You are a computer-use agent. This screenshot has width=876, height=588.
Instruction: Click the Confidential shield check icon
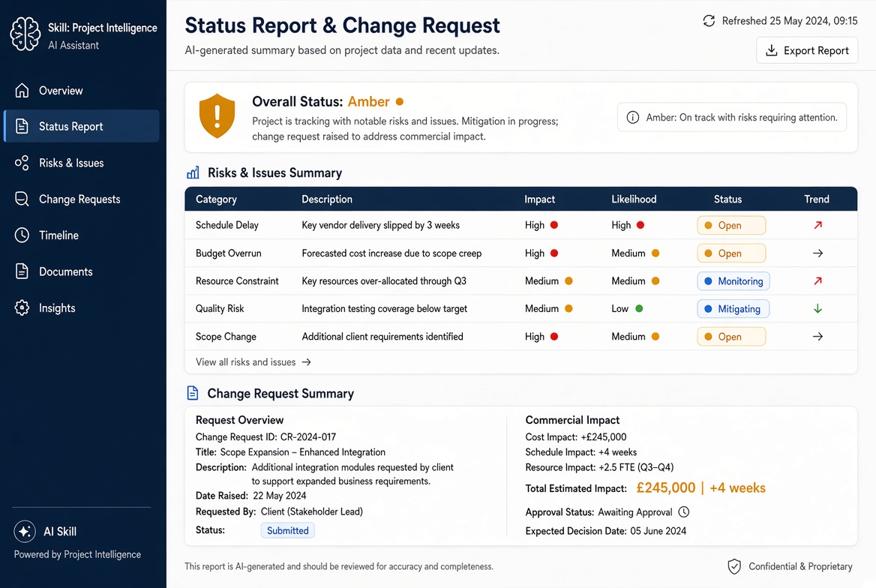tap(734, 567)
